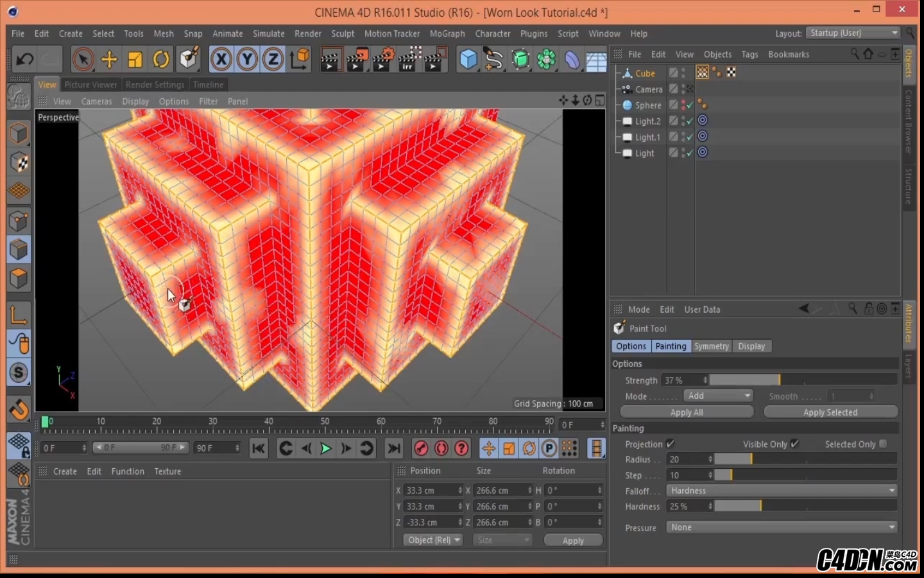Click the Strength value stepper

[705, 380]
